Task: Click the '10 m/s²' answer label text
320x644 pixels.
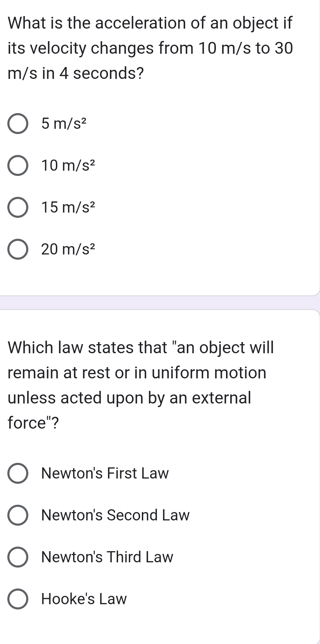Action: [68, 165]
